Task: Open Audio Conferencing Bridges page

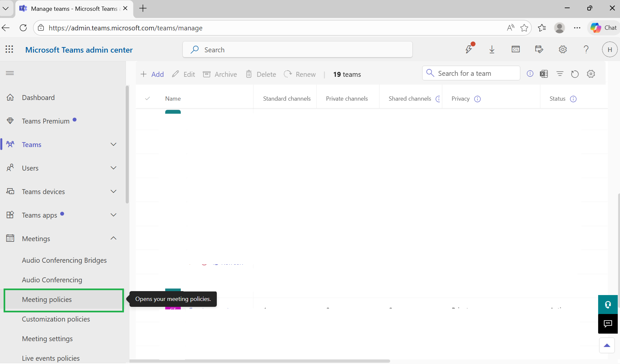Action: click(x=64, y=260)
